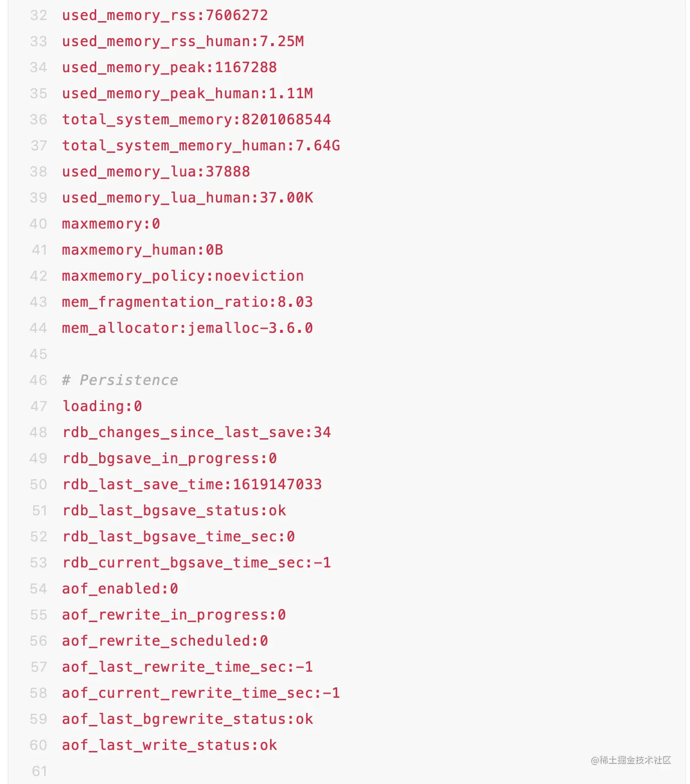Viewport: 690px width, 784px height.
Task: Click the aof_last_bgrewrite_status:ok line
Action: click(x=187, y=719)
